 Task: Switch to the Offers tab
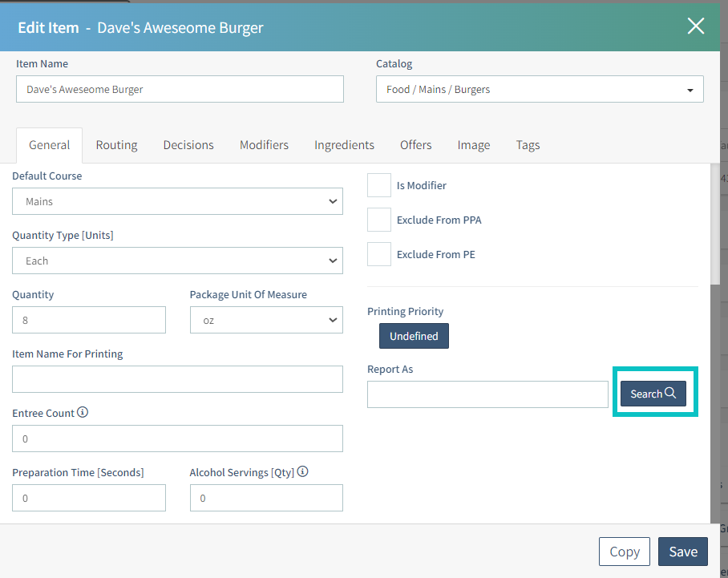(416, 145)
